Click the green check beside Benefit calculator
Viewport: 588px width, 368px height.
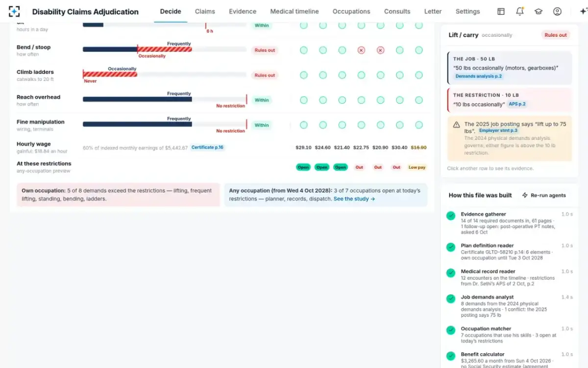pyautogui.click(x=451, y=356)
